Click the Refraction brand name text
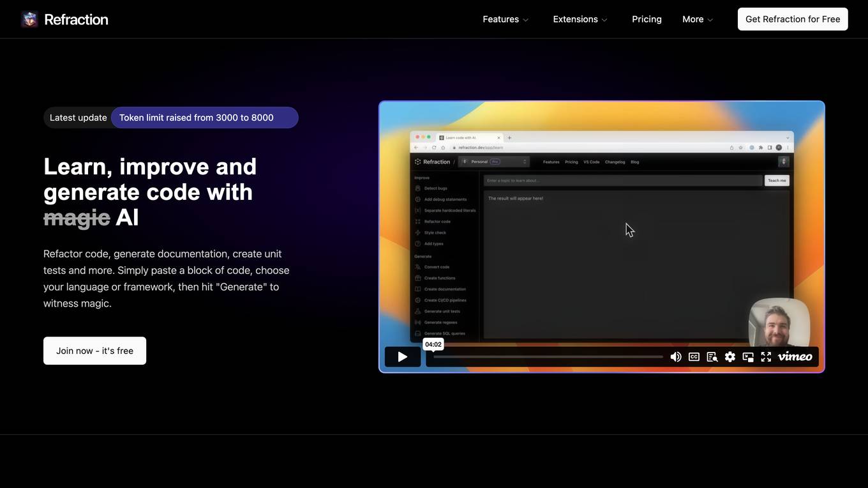The height and width of the screenshot is (488, 868). coord(76,19)
